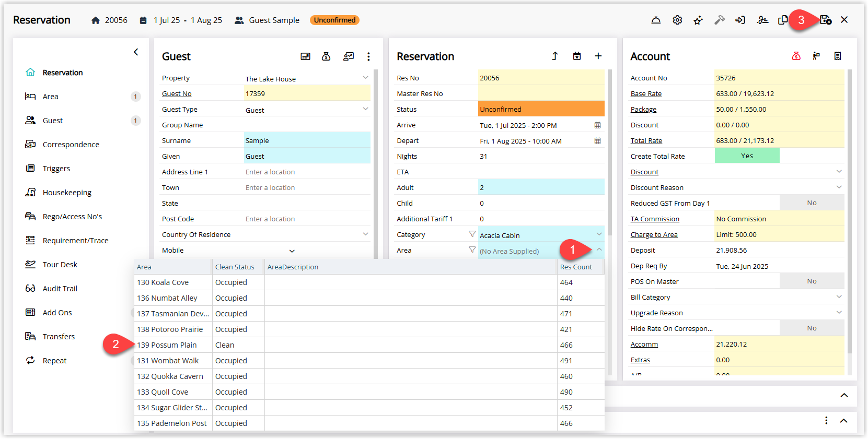Image resolution: width=868 pixels, height=439 pixels.
Task: Open the Area section in sidebar
Action: coord(51,97)
